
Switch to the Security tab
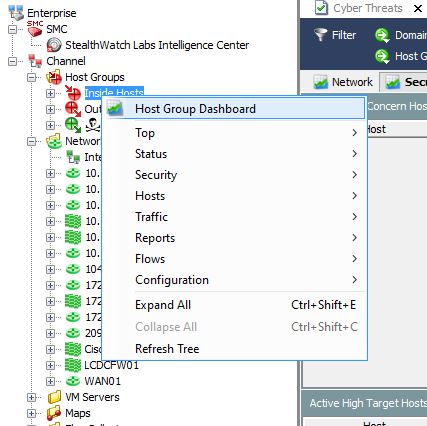(405, 82)
